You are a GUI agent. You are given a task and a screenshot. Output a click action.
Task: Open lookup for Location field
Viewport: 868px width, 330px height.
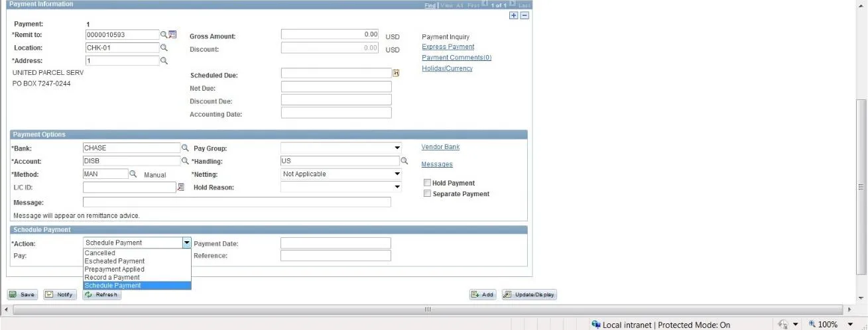[x=164, y=48]
